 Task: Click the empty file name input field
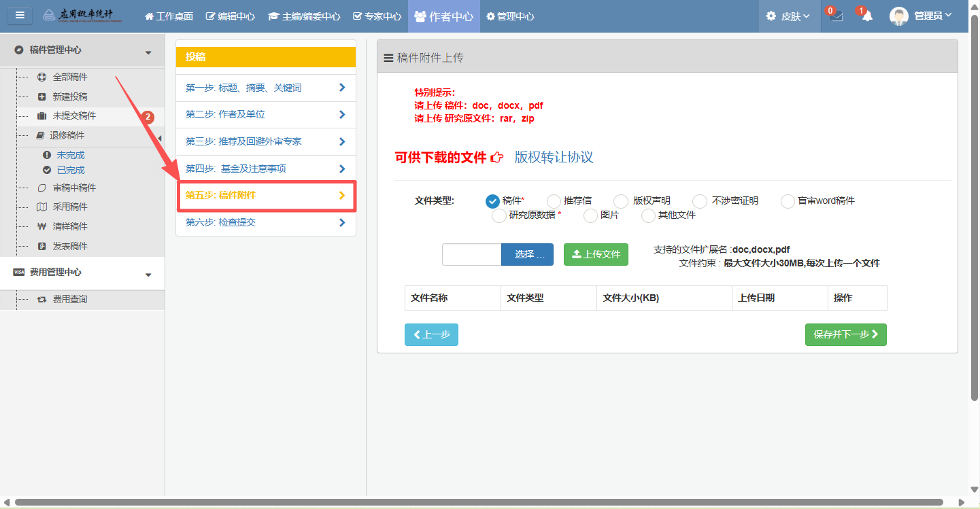[471, 254]
